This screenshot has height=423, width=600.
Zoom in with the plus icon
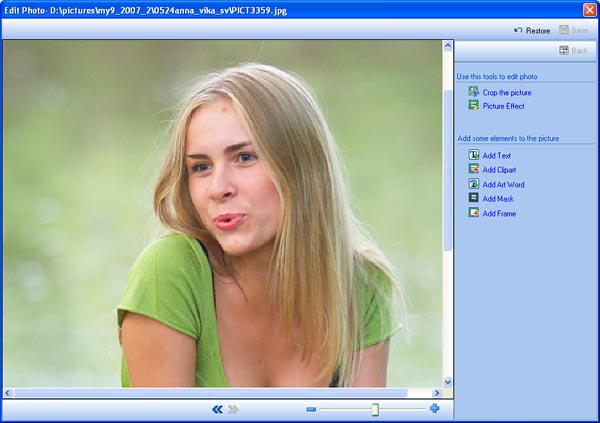click(x=434, y=408)
